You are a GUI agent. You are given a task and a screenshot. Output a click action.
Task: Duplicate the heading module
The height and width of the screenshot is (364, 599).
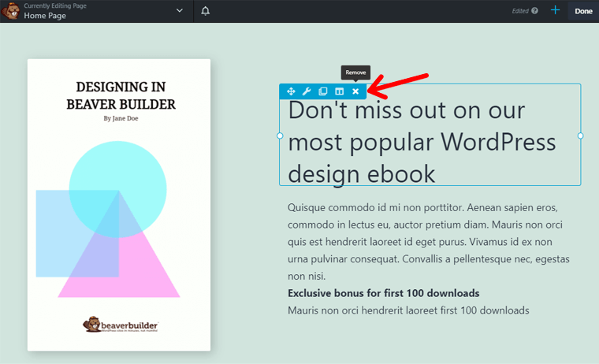coord(322,92)
